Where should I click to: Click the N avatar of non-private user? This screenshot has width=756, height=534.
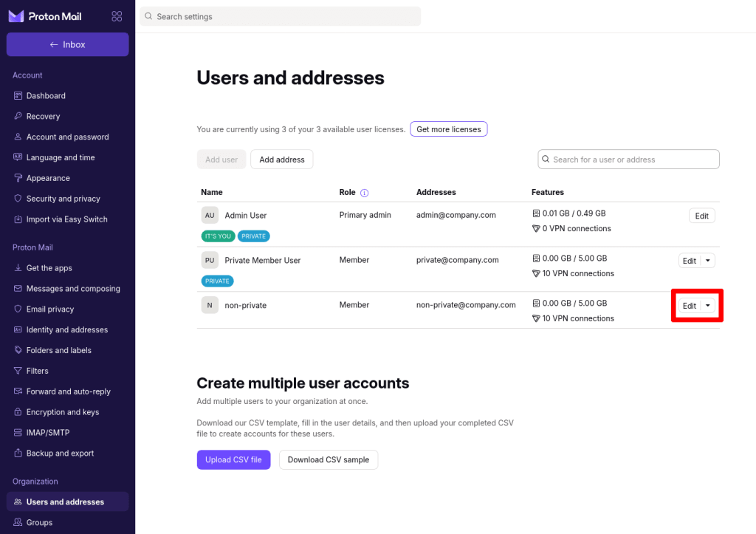(x=210, y=305)
